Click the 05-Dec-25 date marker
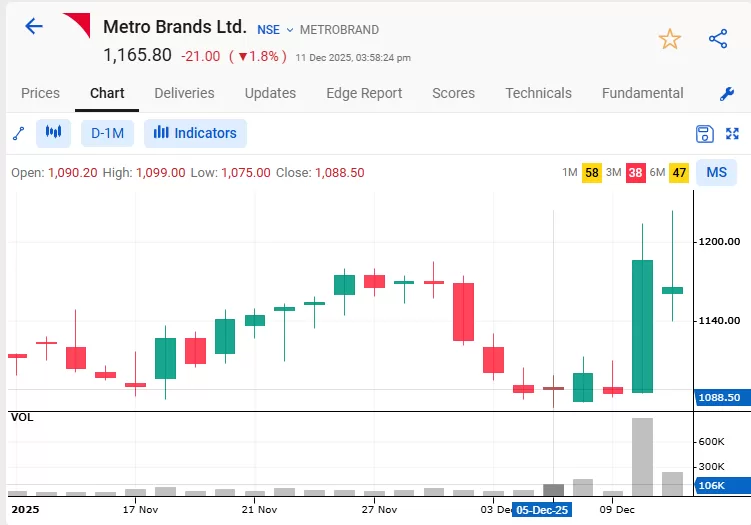Image resolution: width=751 pixels, height=525 pixels. pos(542,510)
